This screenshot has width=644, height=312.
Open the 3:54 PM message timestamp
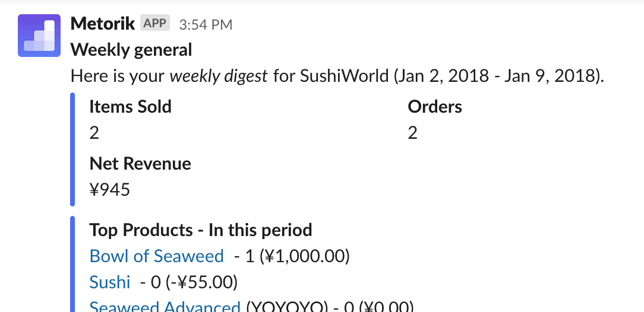pyautogui.click(x=206, y=24)
